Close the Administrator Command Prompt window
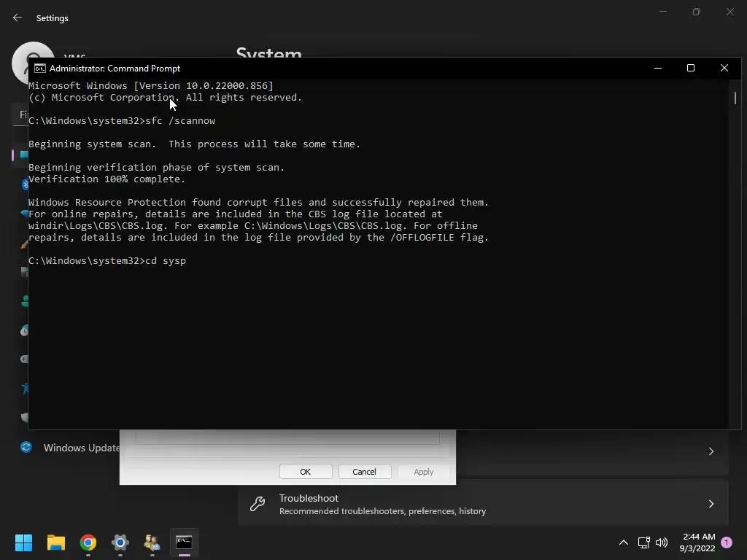Image resolution: width=747 pixels, height=560 pixels. click(x=724, y=68)
